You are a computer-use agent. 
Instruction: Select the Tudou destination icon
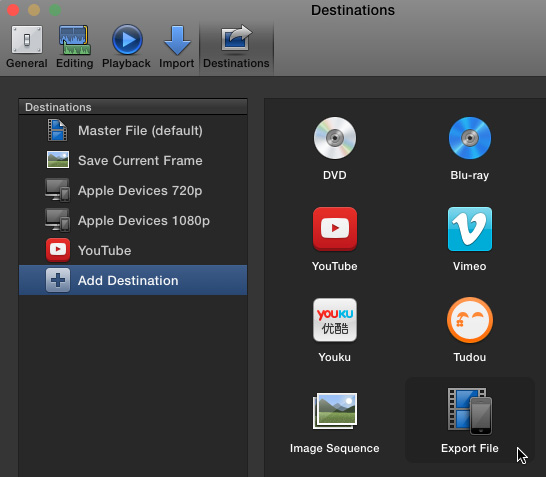tap(470, 320)
